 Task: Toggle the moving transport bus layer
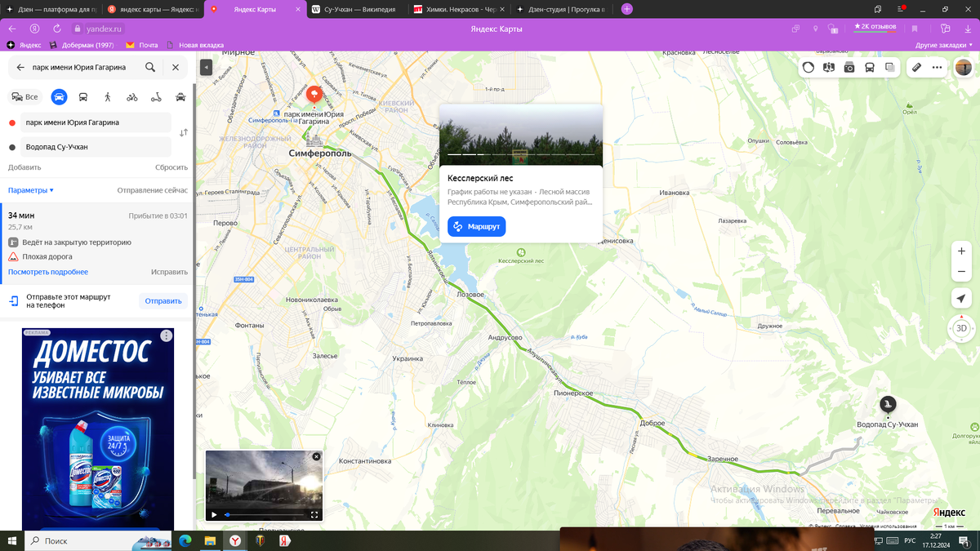pos(870,68)
